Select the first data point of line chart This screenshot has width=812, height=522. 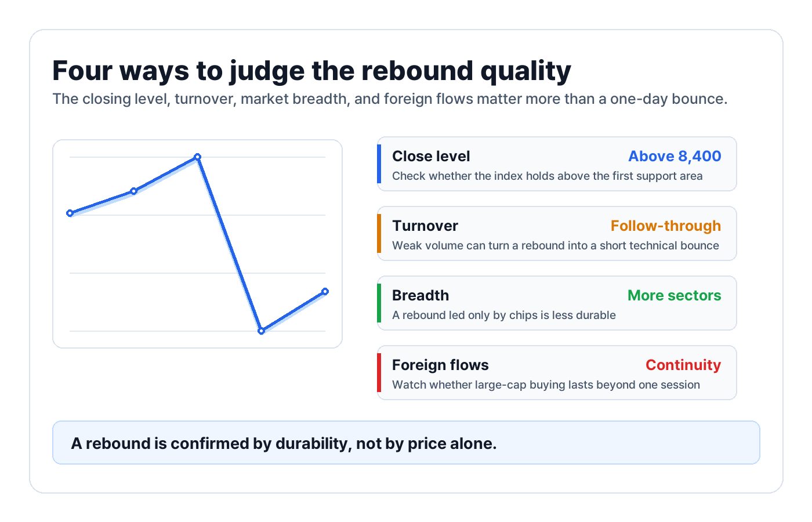pos(70,213)
